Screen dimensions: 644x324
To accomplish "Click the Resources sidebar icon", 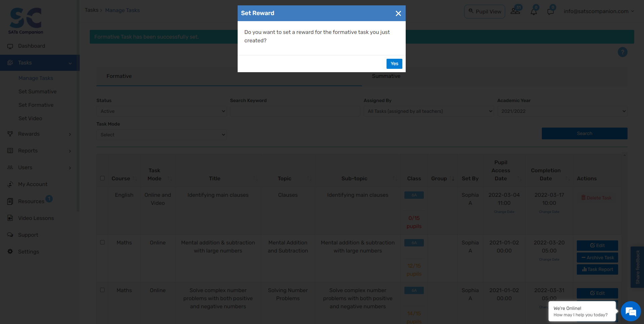I will coord(10,201).
